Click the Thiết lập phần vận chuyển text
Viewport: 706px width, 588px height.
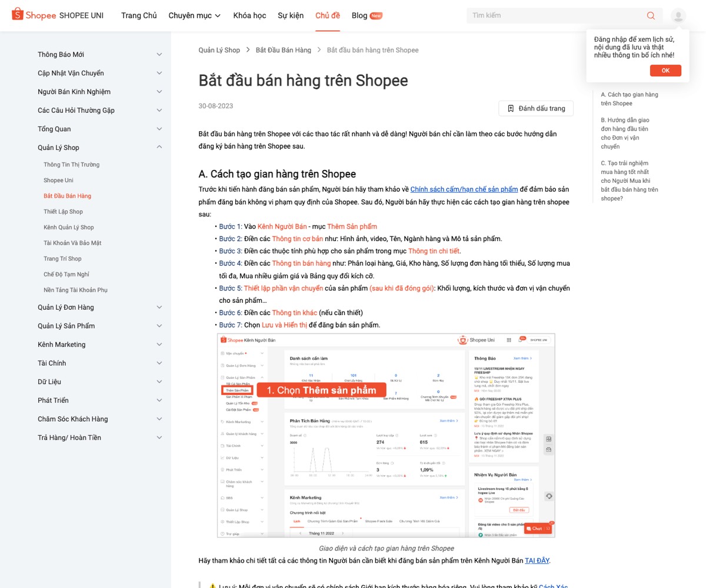284,288
